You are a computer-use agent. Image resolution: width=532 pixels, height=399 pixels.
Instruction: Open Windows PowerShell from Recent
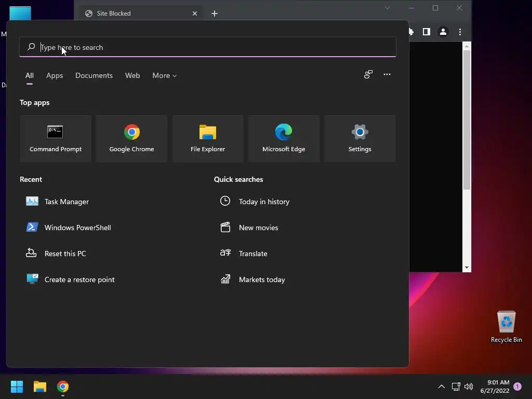(69, 228)
